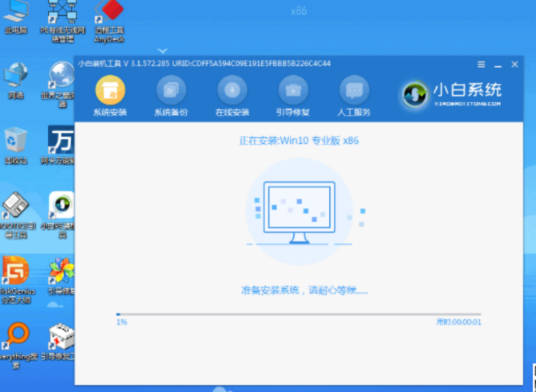Image resolution: width=536 pixels, height=392 pixels.
Task: Open 引导修复工具 first-aid kit icon
Action: coord(59,342)
